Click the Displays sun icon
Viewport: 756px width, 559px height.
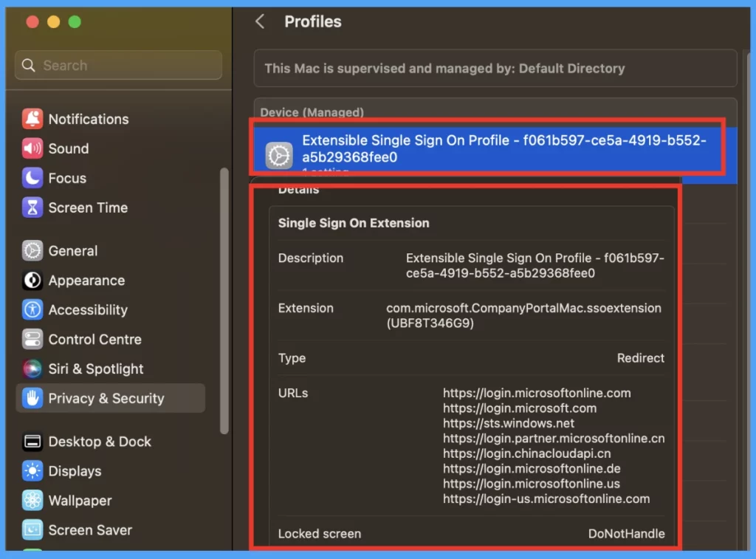click(32, 471)
